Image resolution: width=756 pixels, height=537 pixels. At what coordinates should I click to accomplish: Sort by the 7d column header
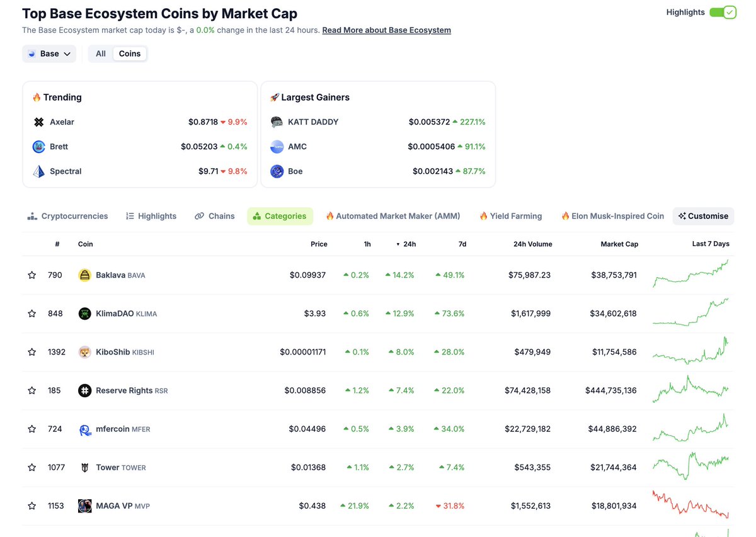point(462,244)
